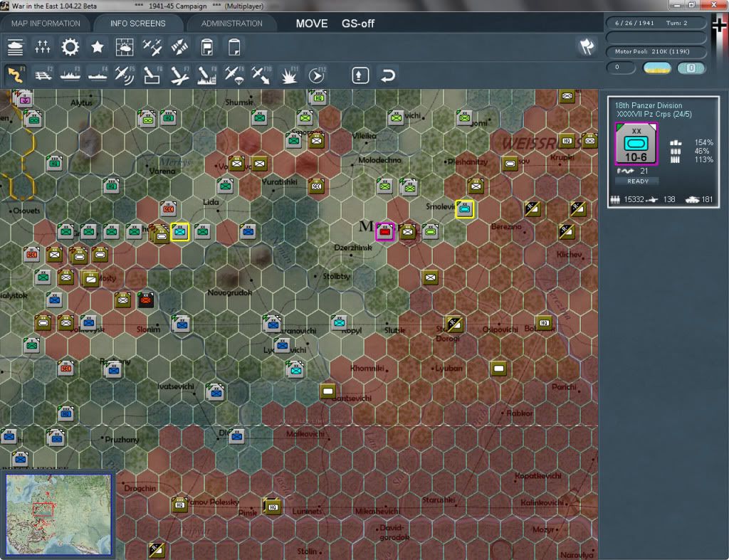The height and width of the screenshot is (560, 729).
Task: Click the MOVE mode label
Action: [312, 23]
